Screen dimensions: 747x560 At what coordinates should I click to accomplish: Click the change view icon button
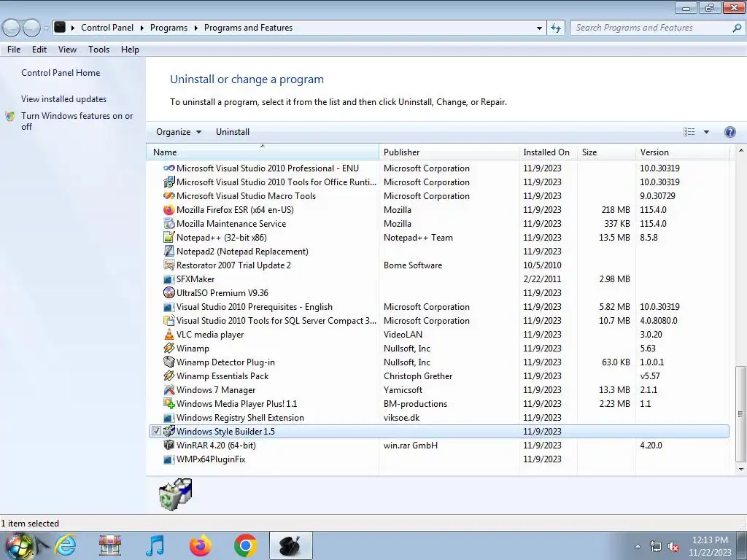[689, 132]
